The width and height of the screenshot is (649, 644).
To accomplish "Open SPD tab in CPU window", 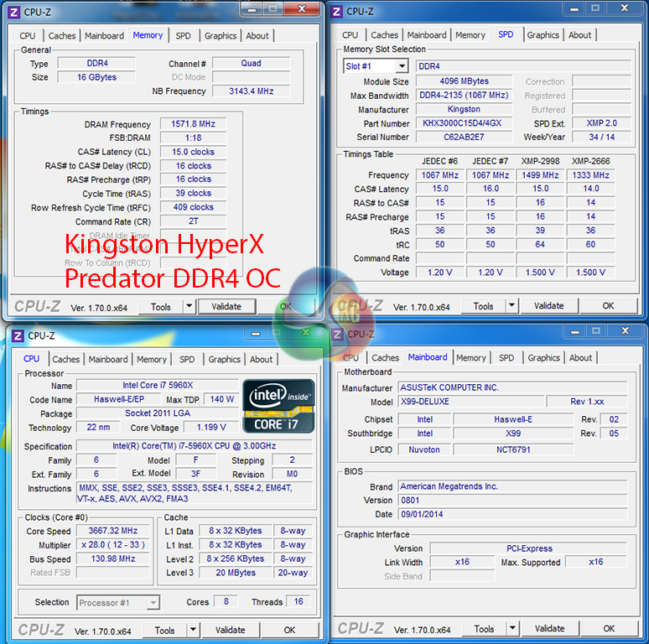I will [187, 359].
